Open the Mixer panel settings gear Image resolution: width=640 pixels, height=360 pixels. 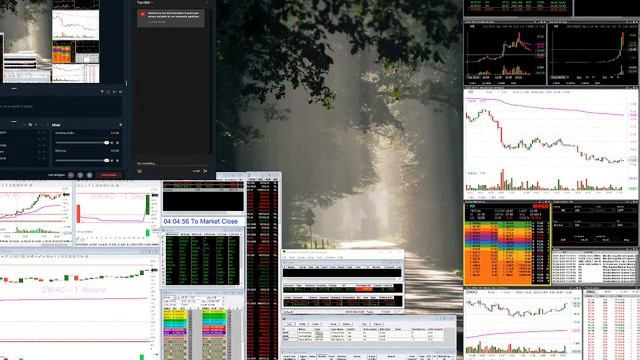coord(120,124)
